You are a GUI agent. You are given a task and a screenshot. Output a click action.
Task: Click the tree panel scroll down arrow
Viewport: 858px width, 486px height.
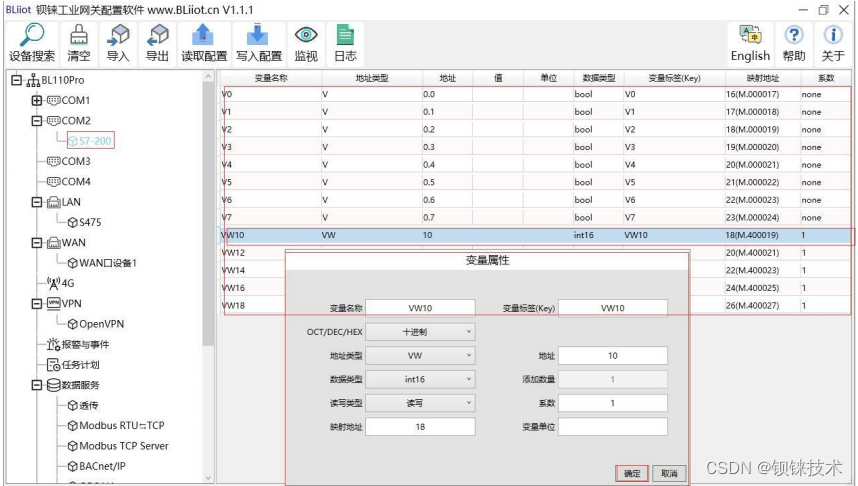click(x=208, y=477)
